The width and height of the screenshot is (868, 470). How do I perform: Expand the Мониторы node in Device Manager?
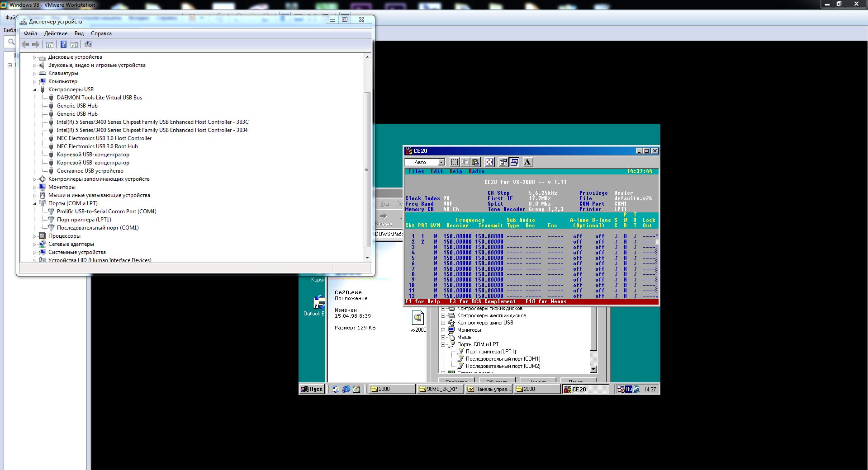click(x=34, y=188)
